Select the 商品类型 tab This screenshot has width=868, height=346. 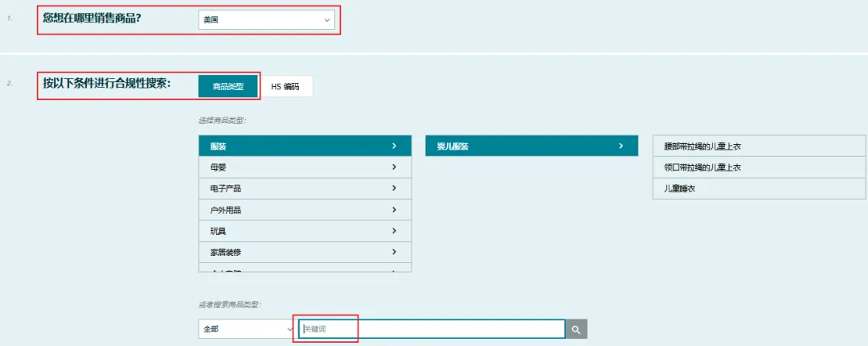(228, 87)
